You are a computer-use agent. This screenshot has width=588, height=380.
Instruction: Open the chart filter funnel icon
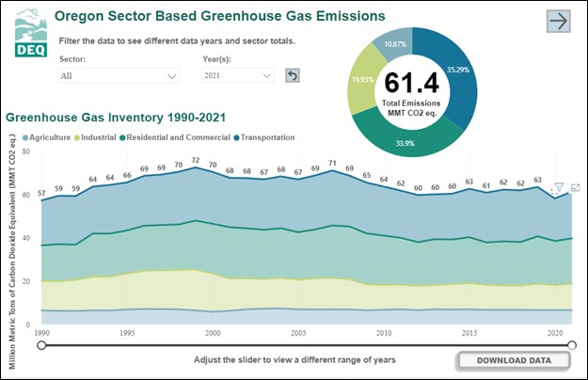[559, 188]
